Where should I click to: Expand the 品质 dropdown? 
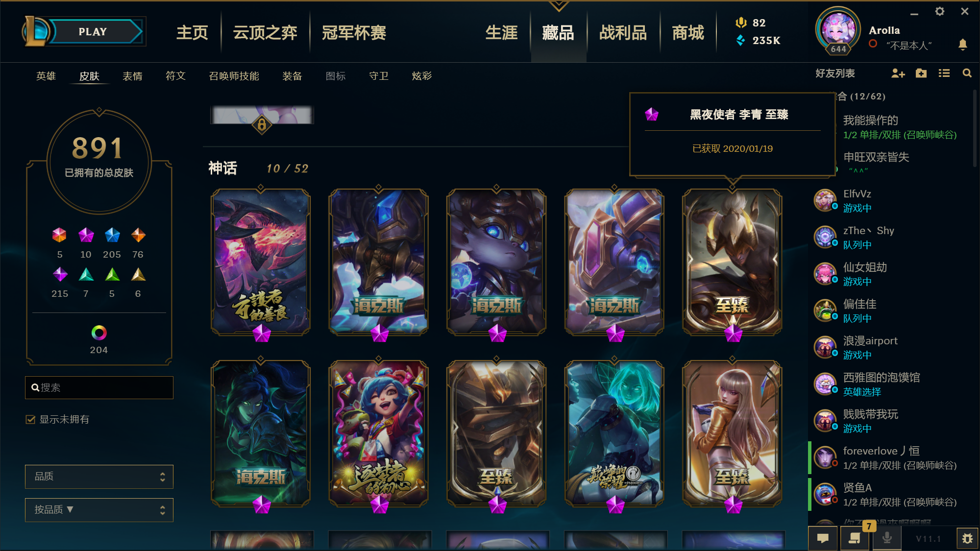pos(99,477)
